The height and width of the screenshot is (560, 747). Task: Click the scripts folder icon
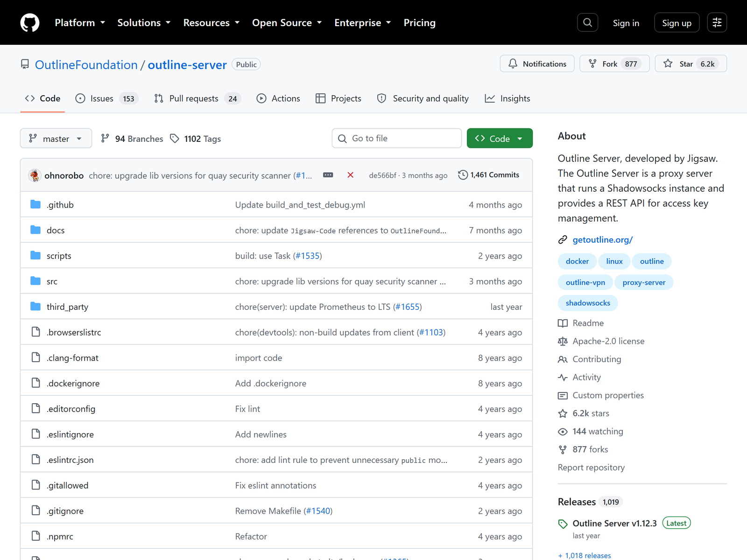[35, 255]
